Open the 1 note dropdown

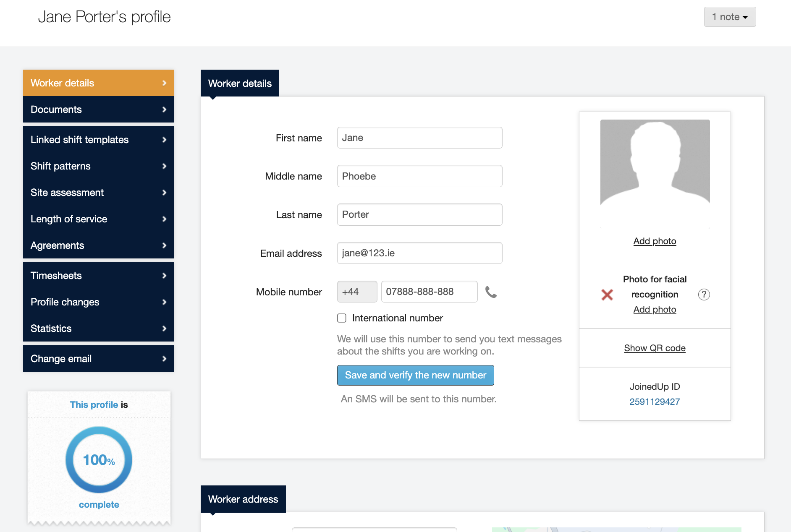(730, 17)
